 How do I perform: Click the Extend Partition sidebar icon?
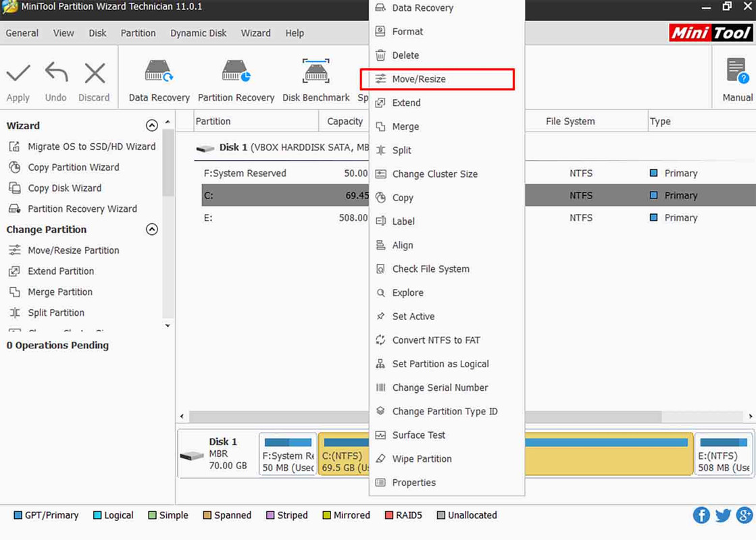point(15,271)
